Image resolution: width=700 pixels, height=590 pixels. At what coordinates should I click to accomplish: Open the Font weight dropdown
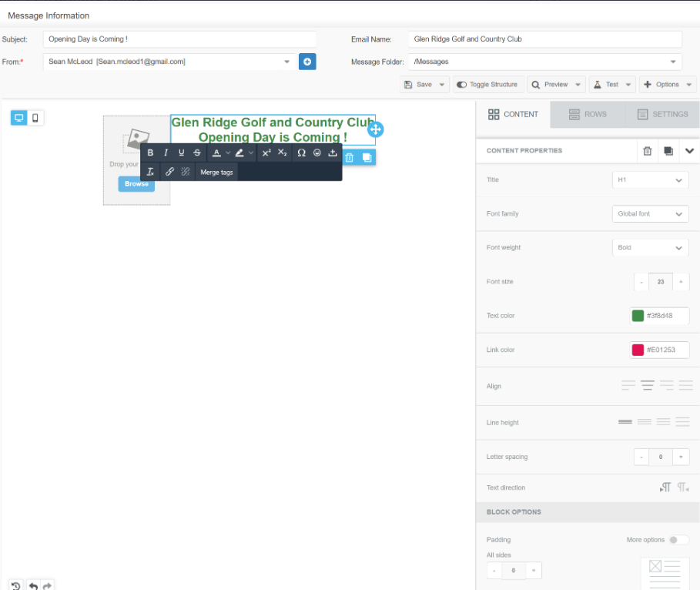pyautogui.click(x=650, y=247)
